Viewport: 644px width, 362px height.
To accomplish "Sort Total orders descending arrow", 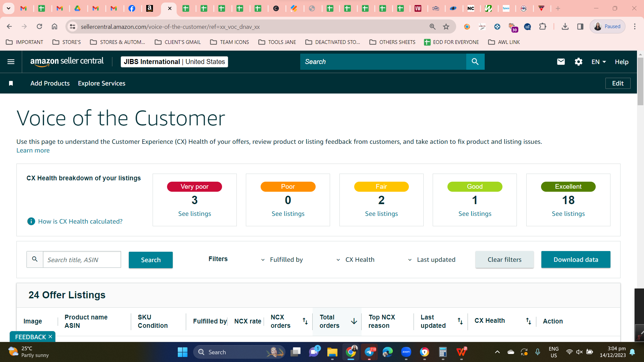I will point(354,321).
